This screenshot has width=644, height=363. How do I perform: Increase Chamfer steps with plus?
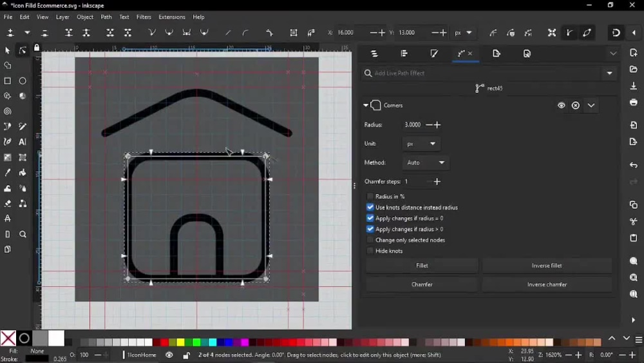437,181
